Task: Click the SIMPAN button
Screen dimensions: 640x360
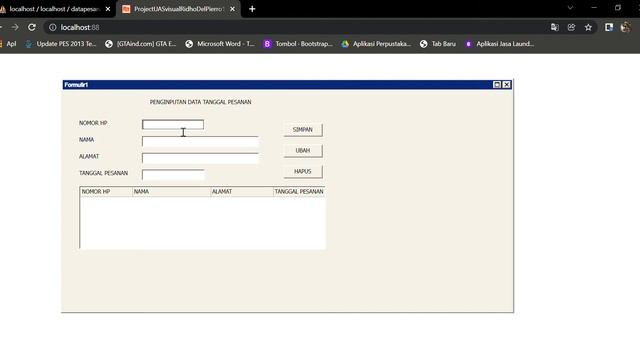Action: click(x=303, y=130)
